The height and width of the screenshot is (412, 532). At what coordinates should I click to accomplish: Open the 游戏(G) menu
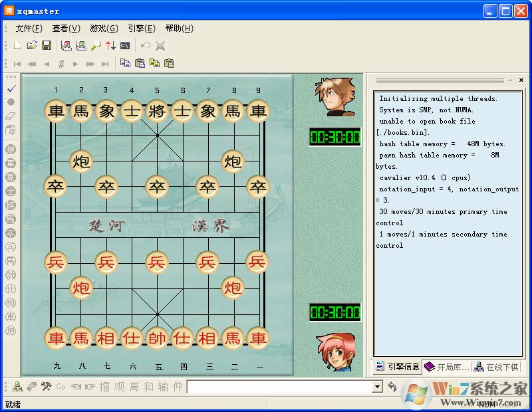103,29
